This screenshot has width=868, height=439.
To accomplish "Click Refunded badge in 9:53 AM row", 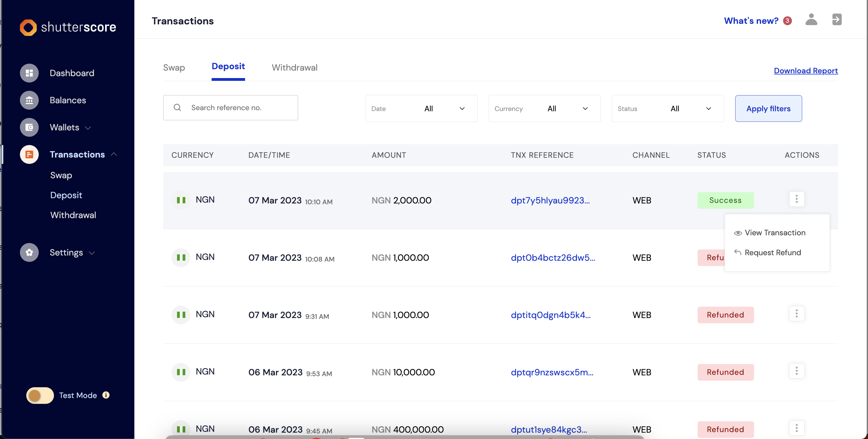I will 726,372.
